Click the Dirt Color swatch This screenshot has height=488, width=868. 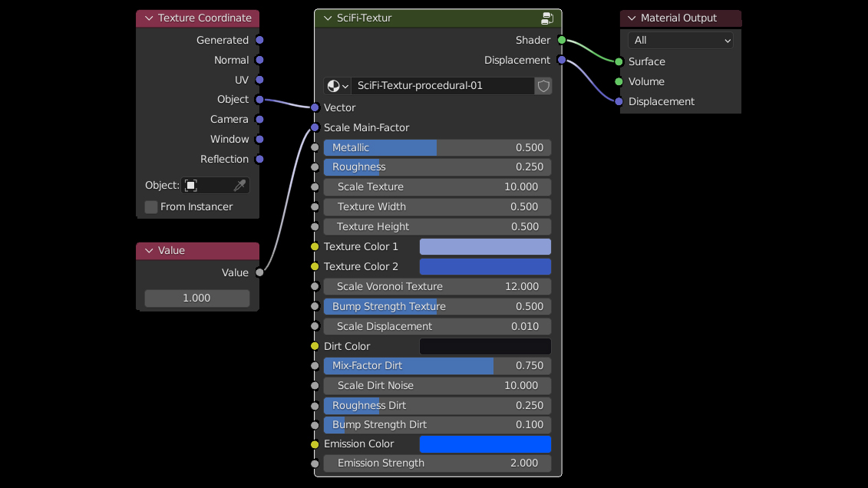point(485,346)
